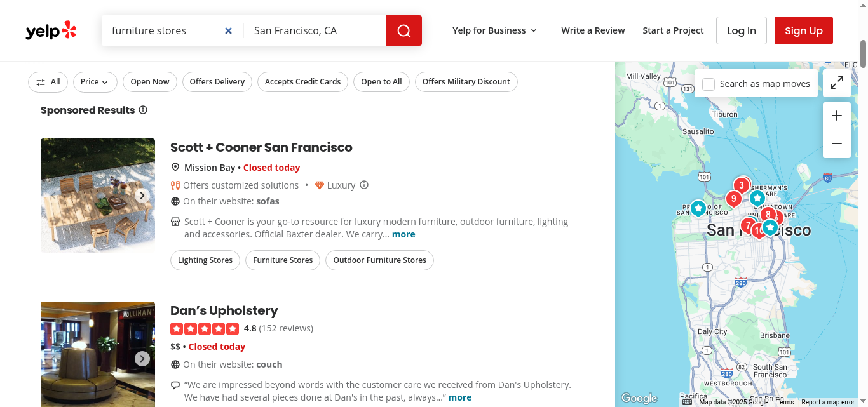Open Dan's Upholstery listing title
The width and height of the screenshot is (868, 407).
224,310
